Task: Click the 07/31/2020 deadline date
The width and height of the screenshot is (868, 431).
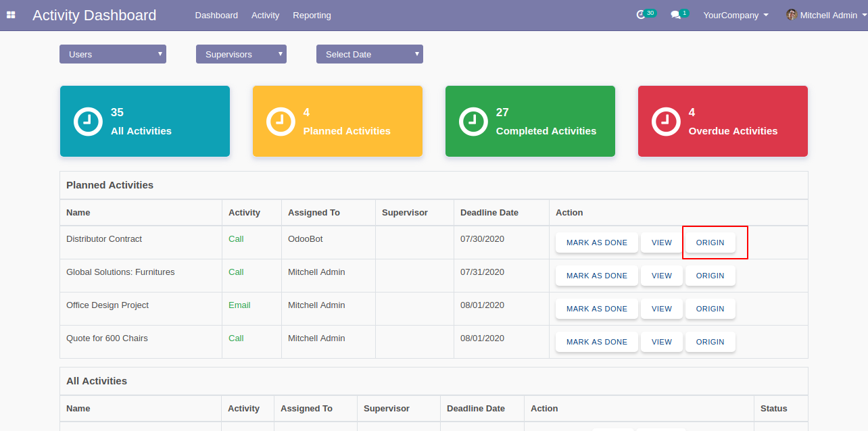Action: point(482,272)
